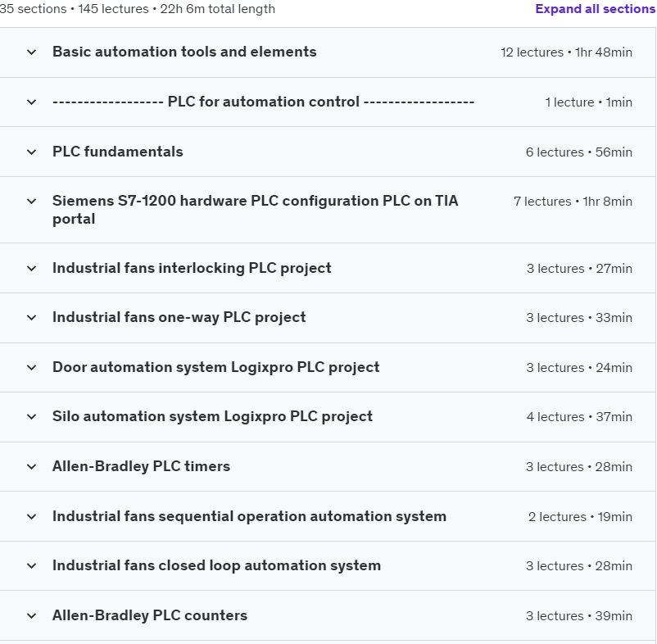657x644 pixels.
Task: Click the 12 lectures • 1hr 48min label
Action: point(566,52)
